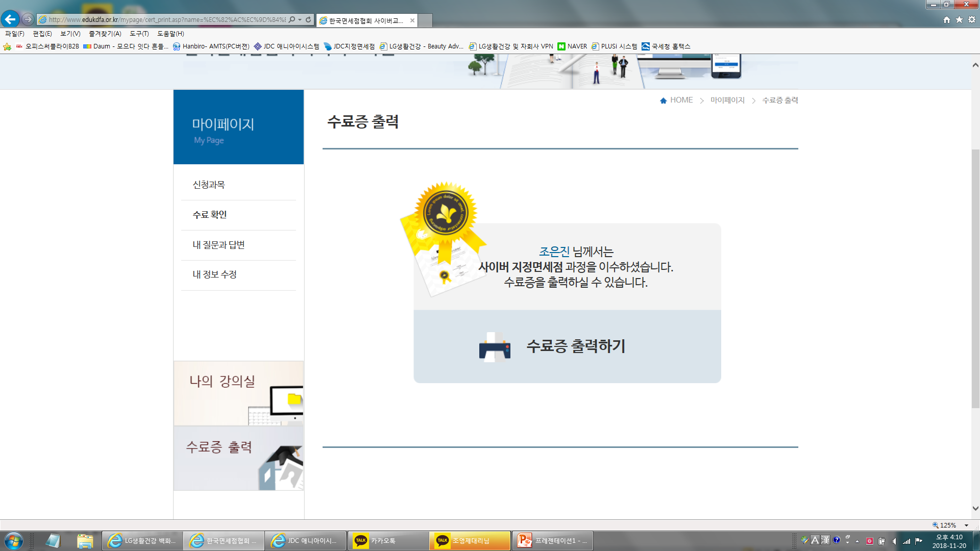This screenshot has height=551, width=980.
Task: Open 내 질문과 답변 sidebar link
Action: point(218,245)
